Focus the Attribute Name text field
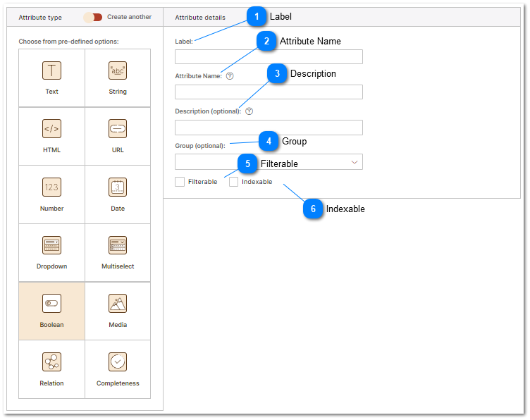This screenshot has height=420, width=530. (x=269, y=92)
